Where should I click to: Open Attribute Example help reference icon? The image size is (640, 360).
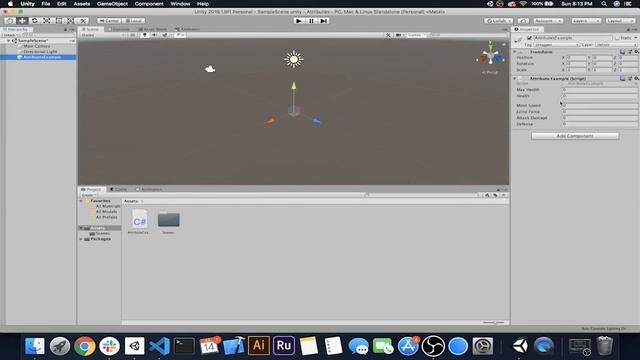click(x=622, y=78)
